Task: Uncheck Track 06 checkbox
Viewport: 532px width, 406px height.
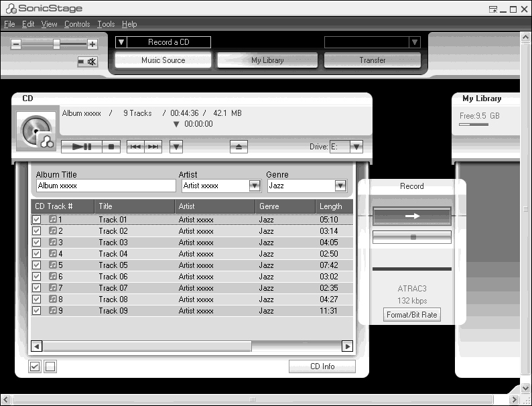Action: point(36,277)
